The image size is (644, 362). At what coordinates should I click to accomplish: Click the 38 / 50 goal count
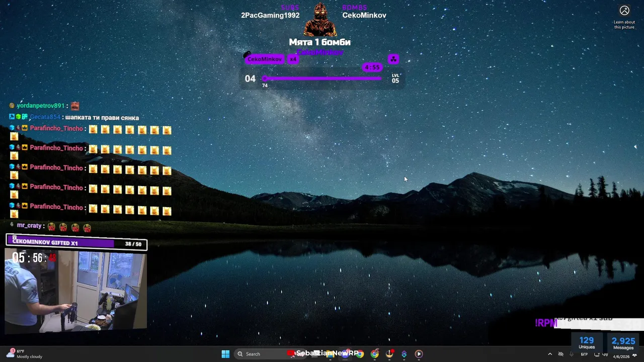[133, 244]
